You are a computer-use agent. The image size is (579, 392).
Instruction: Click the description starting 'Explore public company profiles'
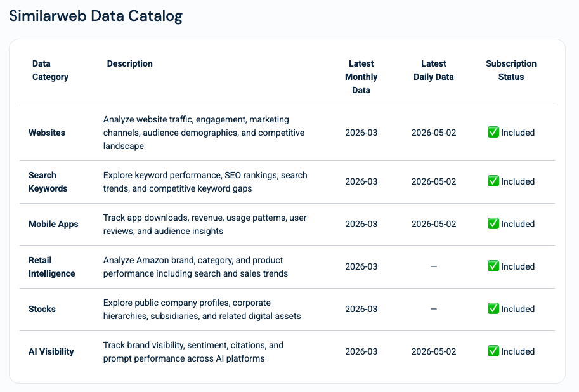pos(202,310)
